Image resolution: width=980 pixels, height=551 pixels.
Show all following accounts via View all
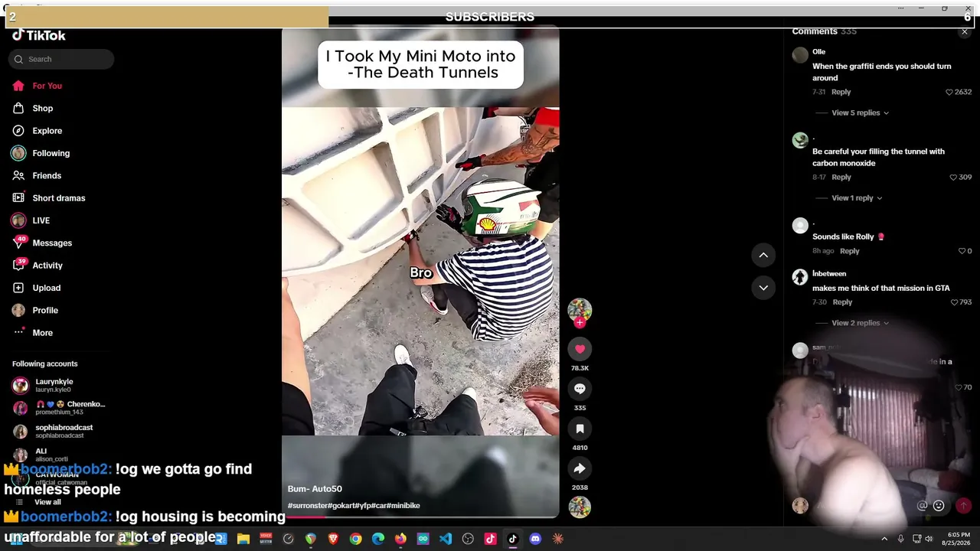click(x=47, y=502)
